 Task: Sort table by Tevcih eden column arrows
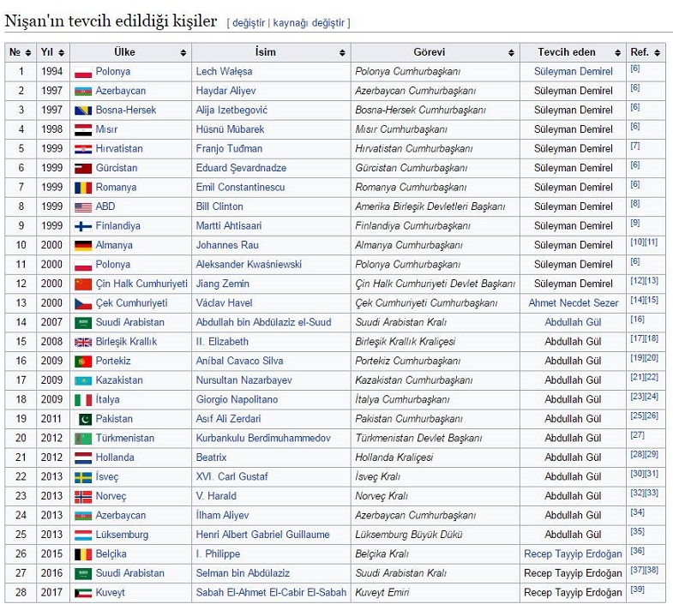coord(617,53)
